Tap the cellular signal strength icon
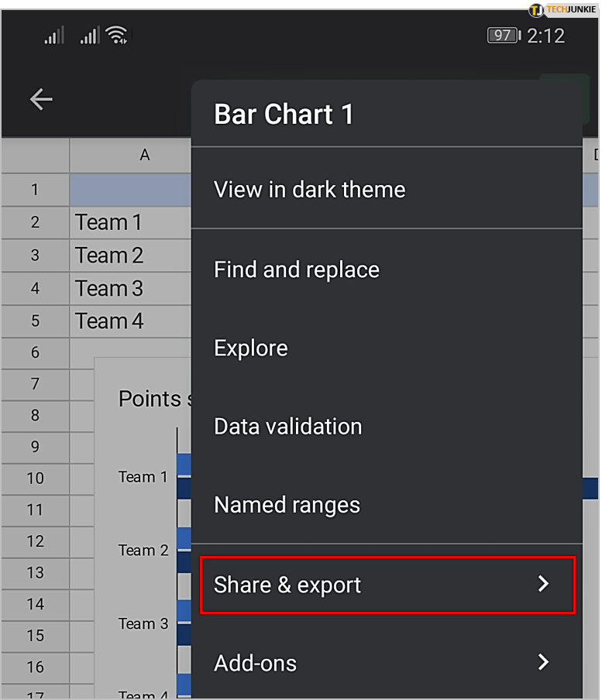 pos(53,36)
